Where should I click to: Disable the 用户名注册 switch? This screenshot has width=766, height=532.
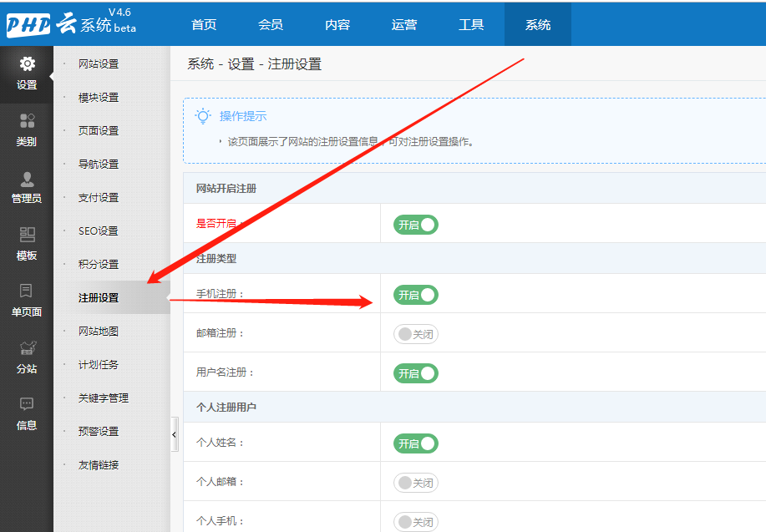click(x=416, y=373)
